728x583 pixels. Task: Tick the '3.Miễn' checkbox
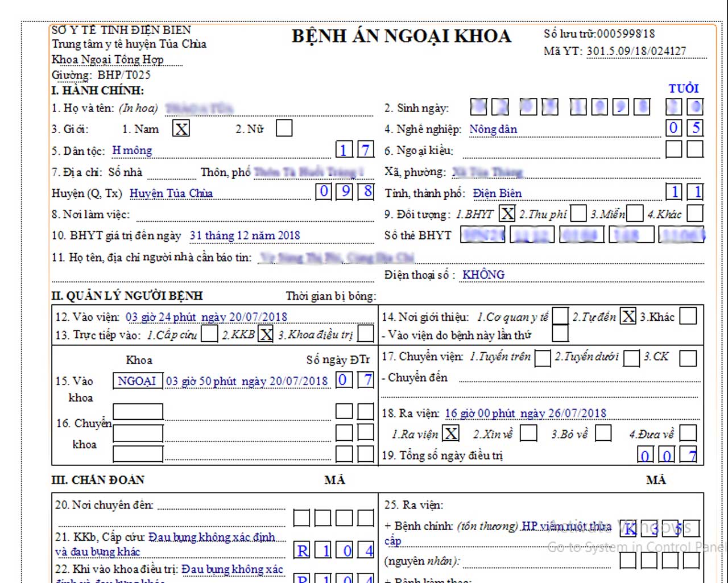point(635,213)
